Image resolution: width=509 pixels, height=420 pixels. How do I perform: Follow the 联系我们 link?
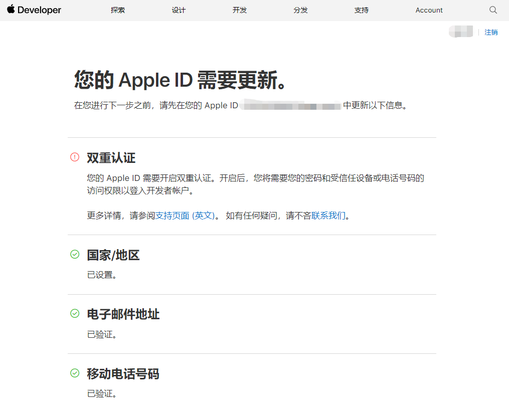[328, 216]
